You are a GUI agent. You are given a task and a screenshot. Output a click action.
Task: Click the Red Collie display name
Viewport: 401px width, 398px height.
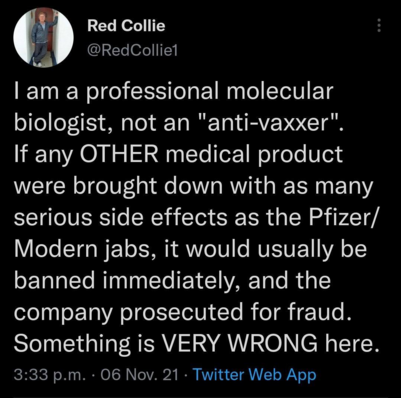point(126,26)
